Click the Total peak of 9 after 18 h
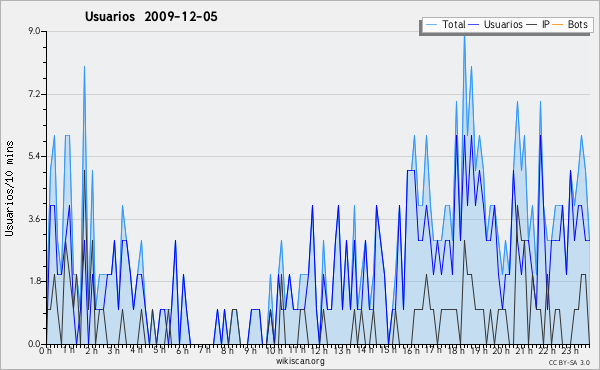This screenshot has height=370, width=600. pyautogui.click(x=464, y=35)
